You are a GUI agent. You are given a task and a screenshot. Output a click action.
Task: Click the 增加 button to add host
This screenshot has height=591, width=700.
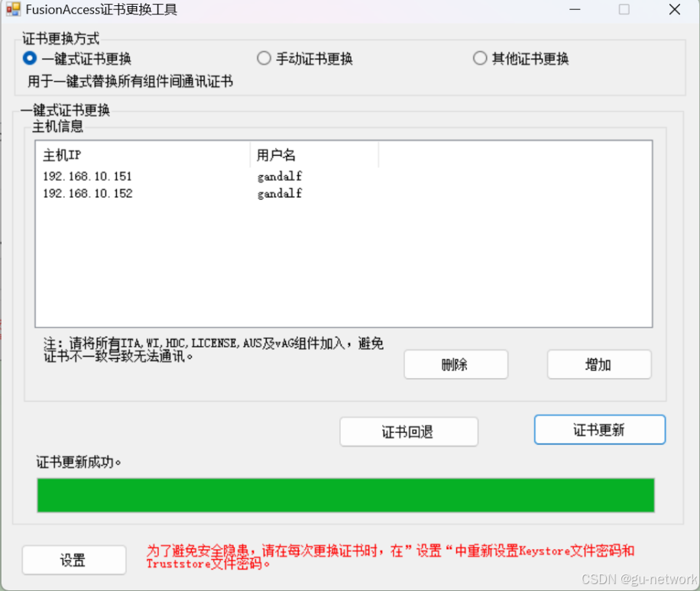point(599,364)
